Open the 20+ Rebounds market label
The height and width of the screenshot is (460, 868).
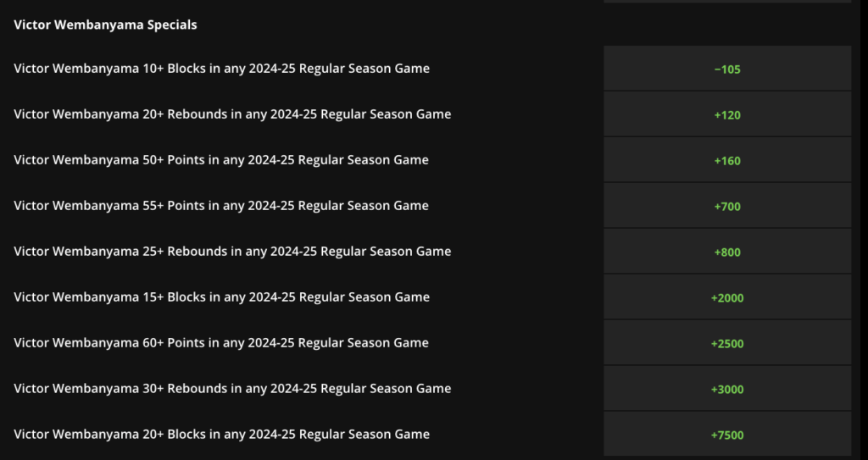coord(232,114)
